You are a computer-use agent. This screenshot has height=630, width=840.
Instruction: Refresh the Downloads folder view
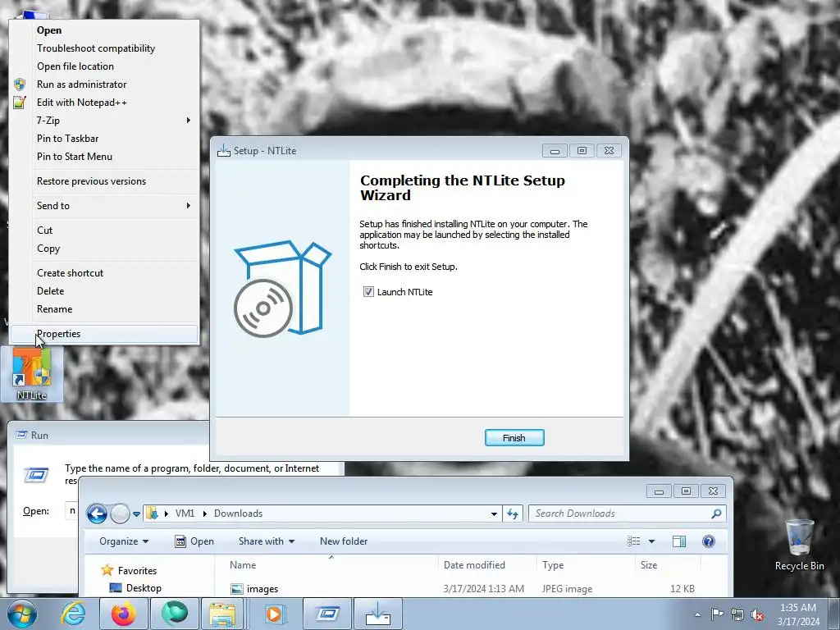(513, 514)
